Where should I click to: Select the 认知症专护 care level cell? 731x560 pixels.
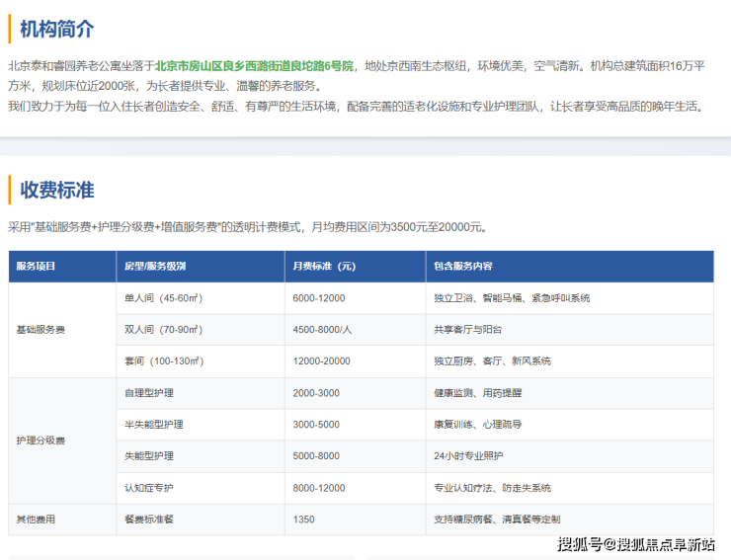(148, 488)
